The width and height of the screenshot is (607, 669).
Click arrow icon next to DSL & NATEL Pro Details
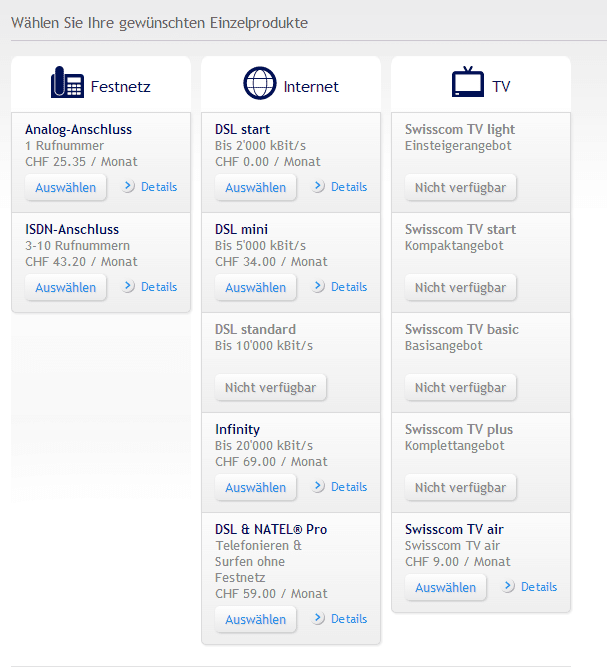point(318,618)
